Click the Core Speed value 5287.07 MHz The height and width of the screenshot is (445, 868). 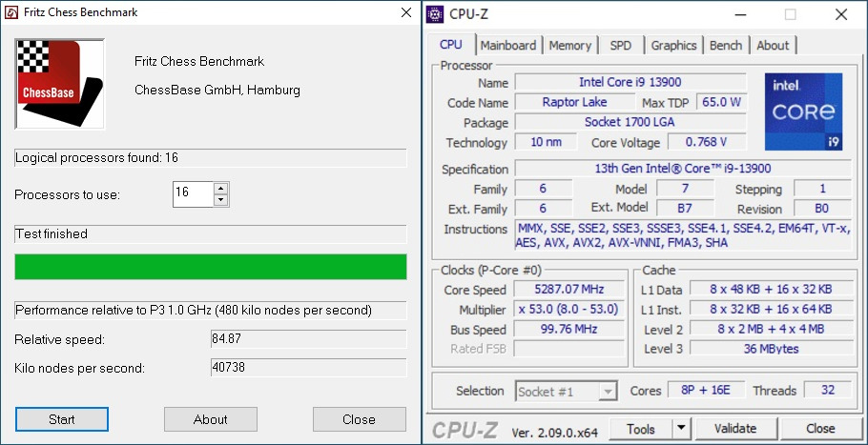click(569, 289)
